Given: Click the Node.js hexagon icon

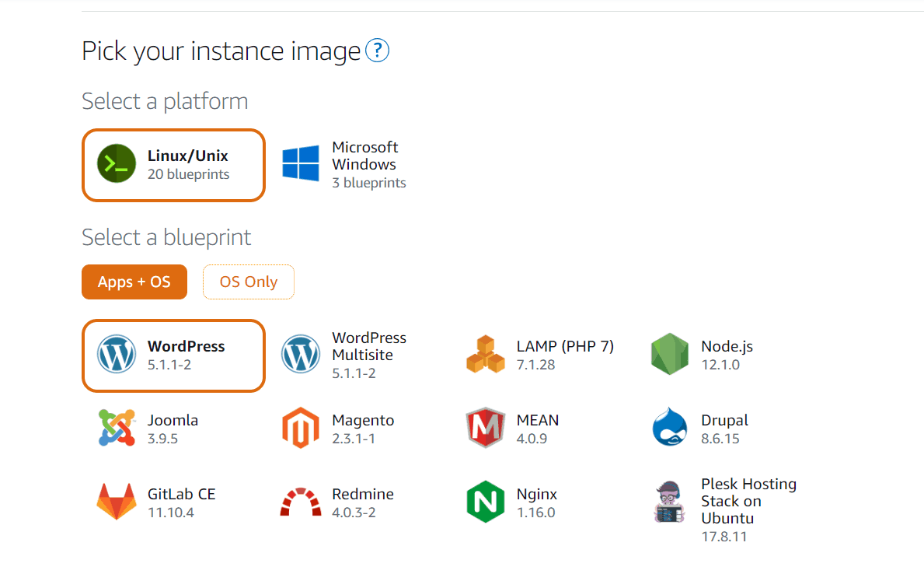Looking at the screenshot, I should [x=669, y=354].
